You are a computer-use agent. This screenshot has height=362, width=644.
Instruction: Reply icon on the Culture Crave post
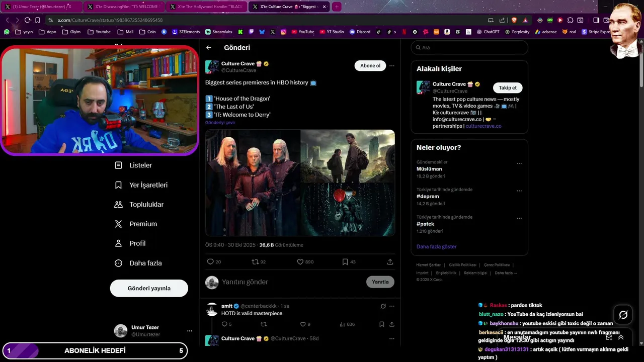pyautogui.click(x=210, y=262)
